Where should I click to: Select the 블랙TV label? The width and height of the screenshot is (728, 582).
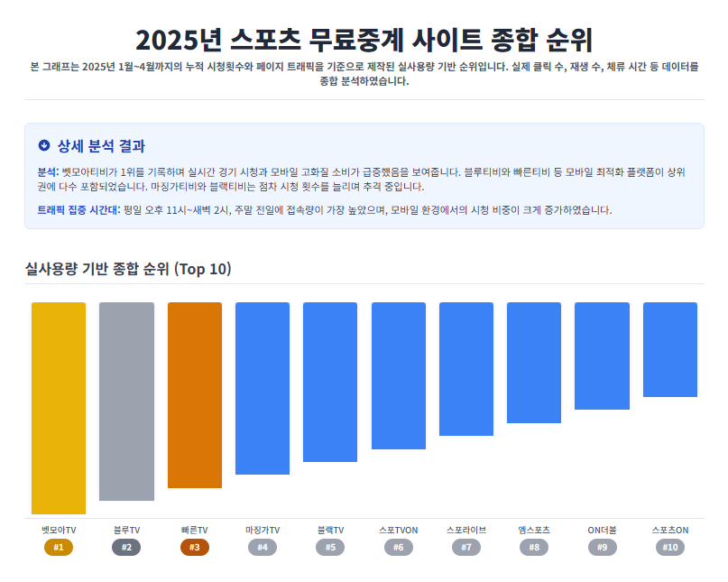(x=330, y=530)
